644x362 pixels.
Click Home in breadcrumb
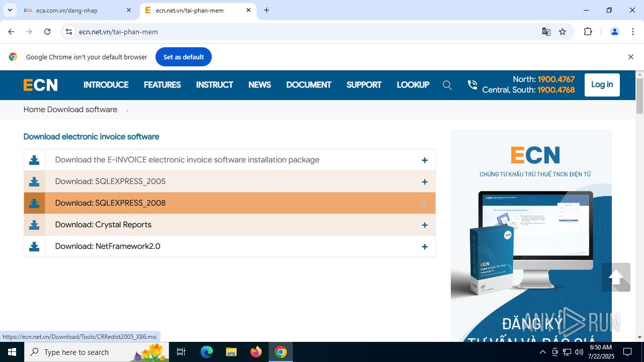pyautogui.click(x=34, y=110)
